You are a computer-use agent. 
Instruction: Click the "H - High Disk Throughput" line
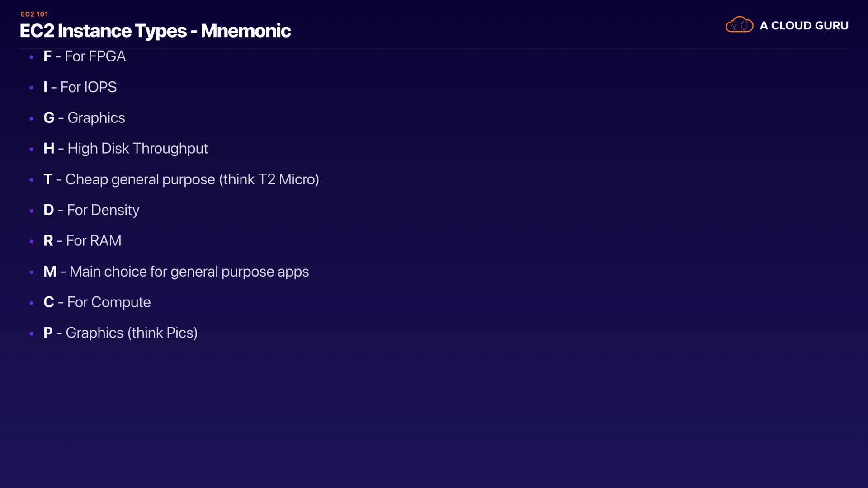[x=126, y=149]
